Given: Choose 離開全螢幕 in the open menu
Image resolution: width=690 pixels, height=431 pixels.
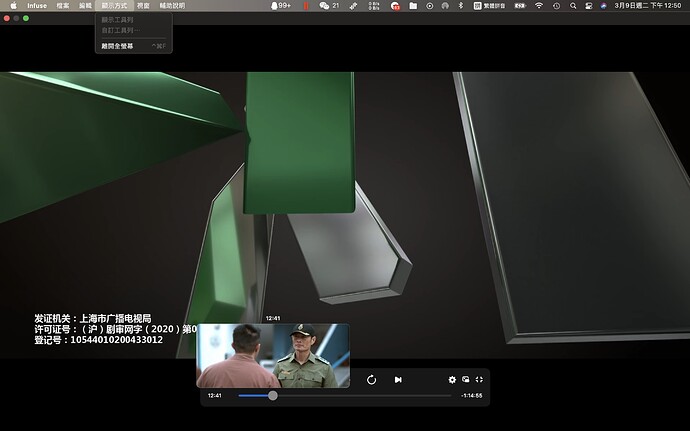Looking at the screenshot, I should coord(133,46).
